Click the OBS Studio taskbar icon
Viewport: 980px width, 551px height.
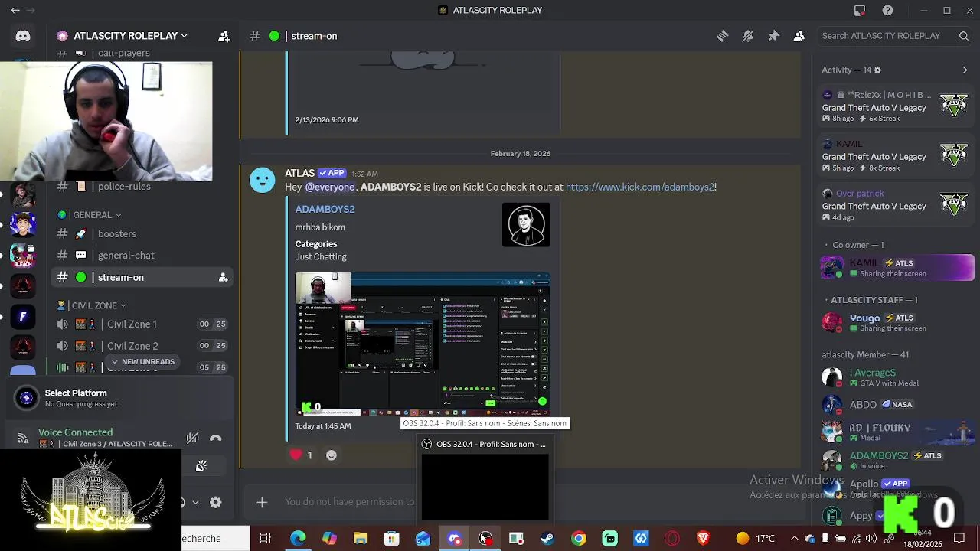[x=485, y=539]
